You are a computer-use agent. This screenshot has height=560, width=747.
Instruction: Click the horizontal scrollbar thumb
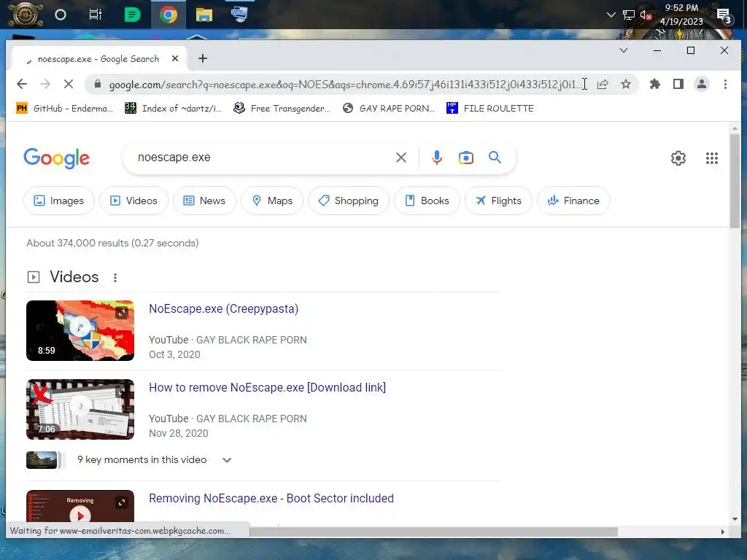[x=433, y=532]
